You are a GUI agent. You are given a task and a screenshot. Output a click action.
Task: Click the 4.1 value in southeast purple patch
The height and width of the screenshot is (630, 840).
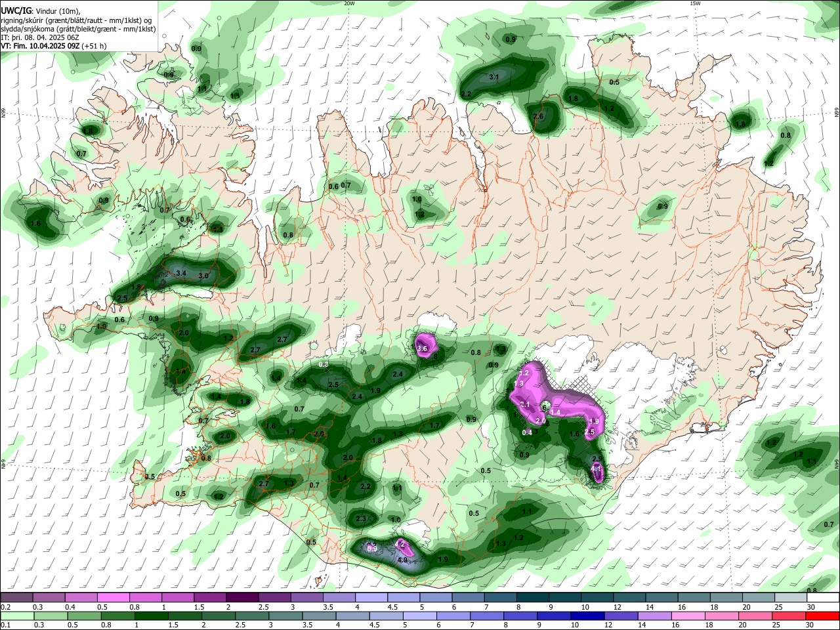597,471
